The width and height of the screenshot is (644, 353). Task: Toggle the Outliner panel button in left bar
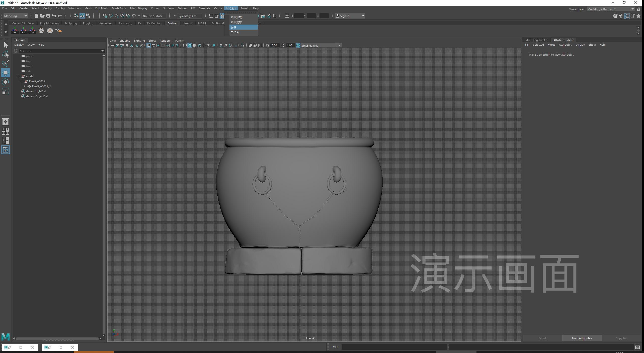[6, 150]
